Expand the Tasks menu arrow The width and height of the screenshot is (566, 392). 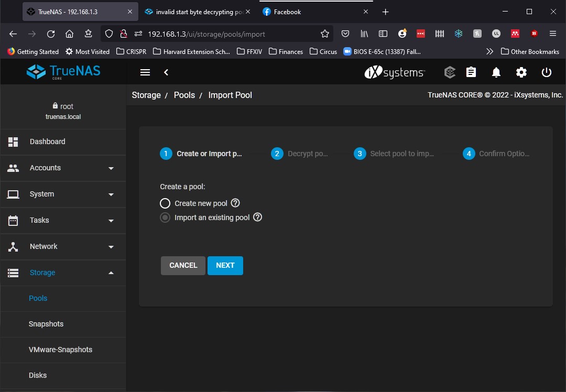pos(111,221)
